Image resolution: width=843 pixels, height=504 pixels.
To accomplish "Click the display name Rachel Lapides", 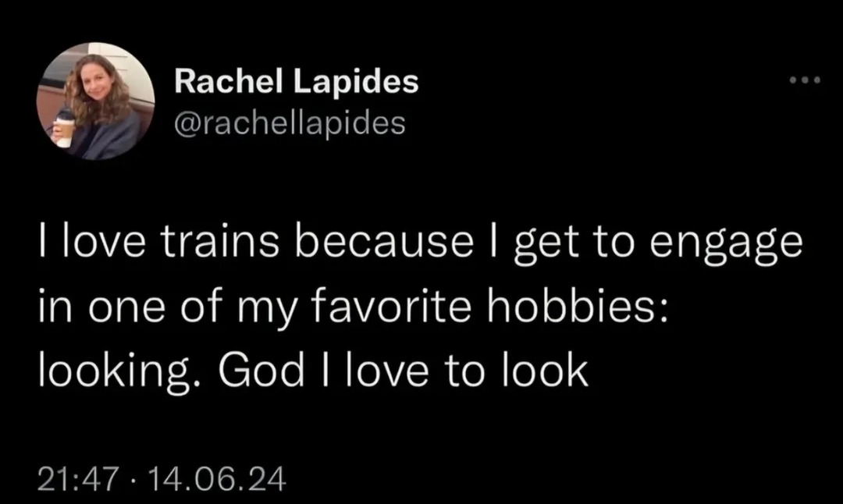I will [297, 80].
